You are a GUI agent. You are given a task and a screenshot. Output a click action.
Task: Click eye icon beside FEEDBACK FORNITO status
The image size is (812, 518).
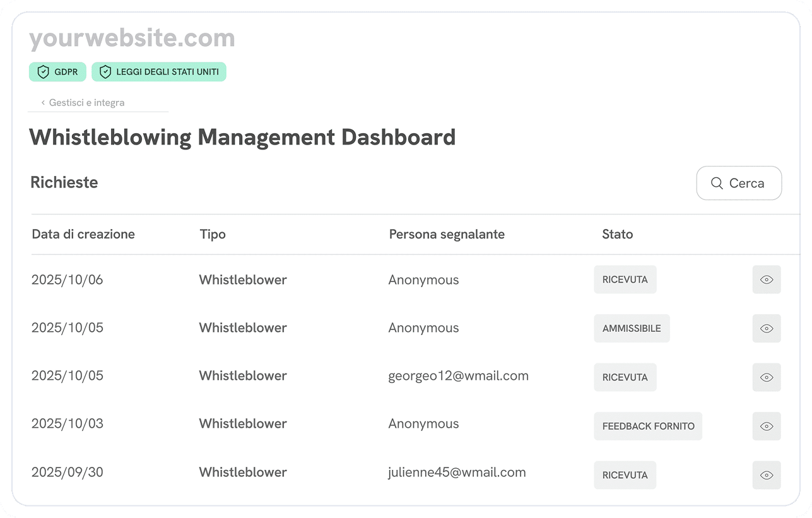tap(767, 426)
